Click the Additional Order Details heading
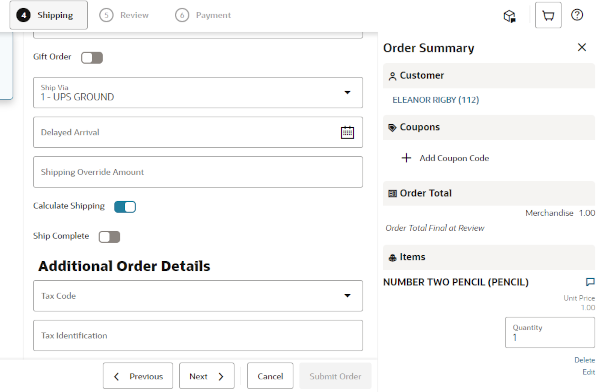 [x=124, y=266]
